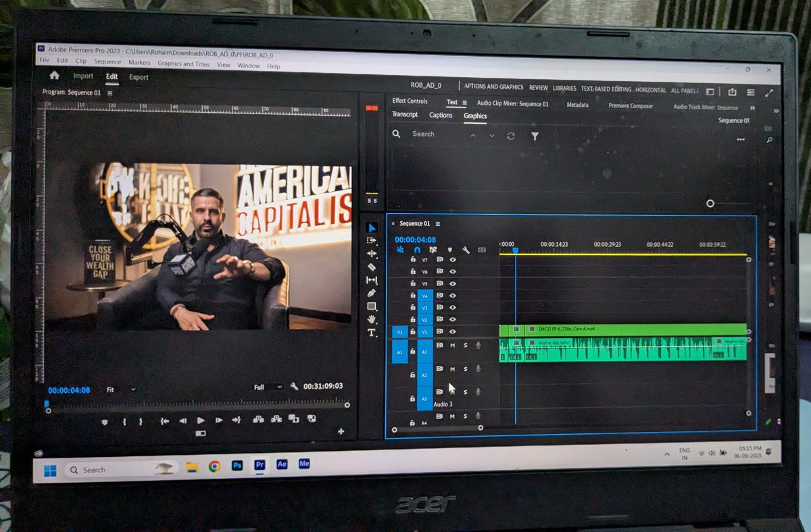Click Add Marker in Program monitor
Viewport: 811px width, 532px height.
[x=104, y=421]
